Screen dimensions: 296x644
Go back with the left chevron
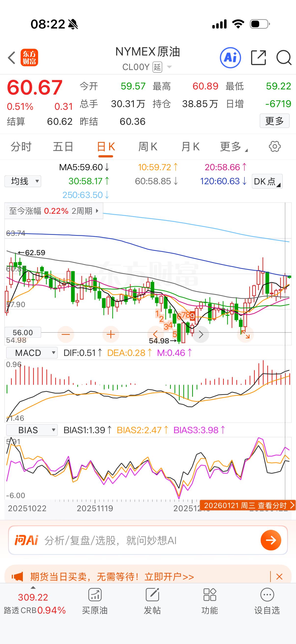tap(12, 58)
